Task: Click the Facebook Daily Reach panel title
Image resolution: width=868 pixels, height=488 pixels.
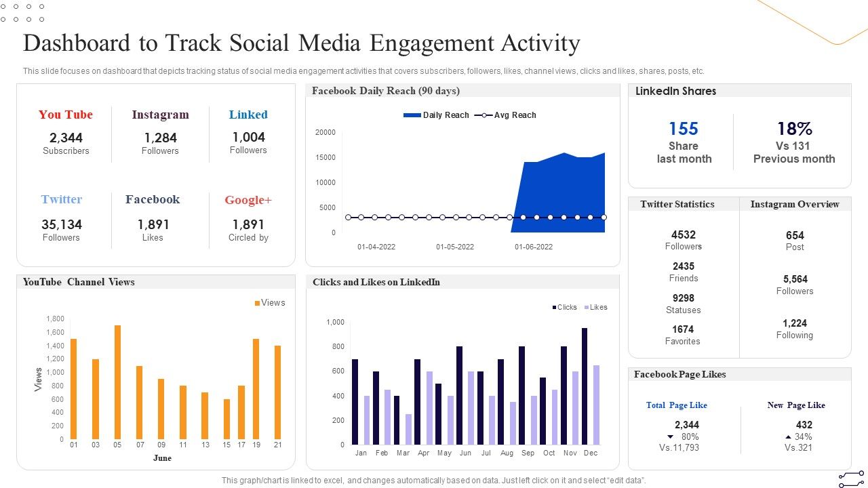Action: point(386,91)
